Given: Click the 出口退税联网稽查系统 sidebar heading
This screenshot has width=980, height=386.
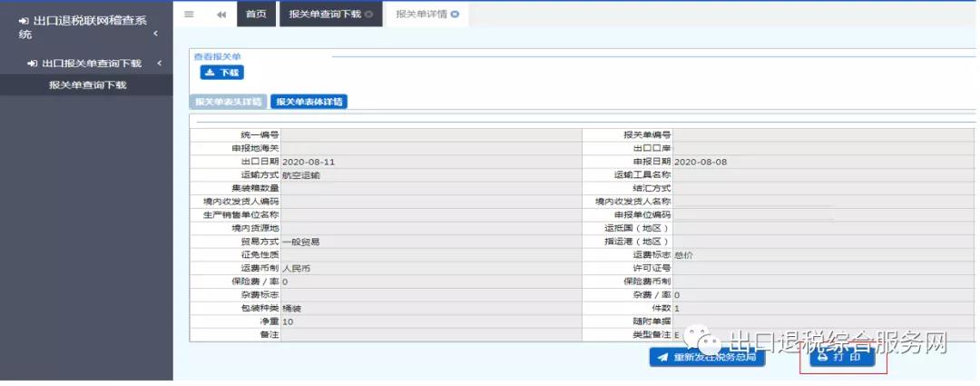Looking at the screenshot, I should pyautogui.click(x=77, y=26).
